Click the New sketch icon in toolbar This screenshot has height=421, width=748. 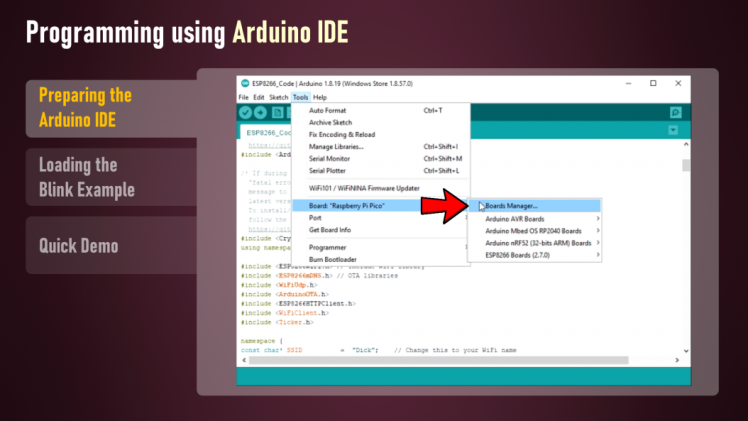tap(277, 113)
